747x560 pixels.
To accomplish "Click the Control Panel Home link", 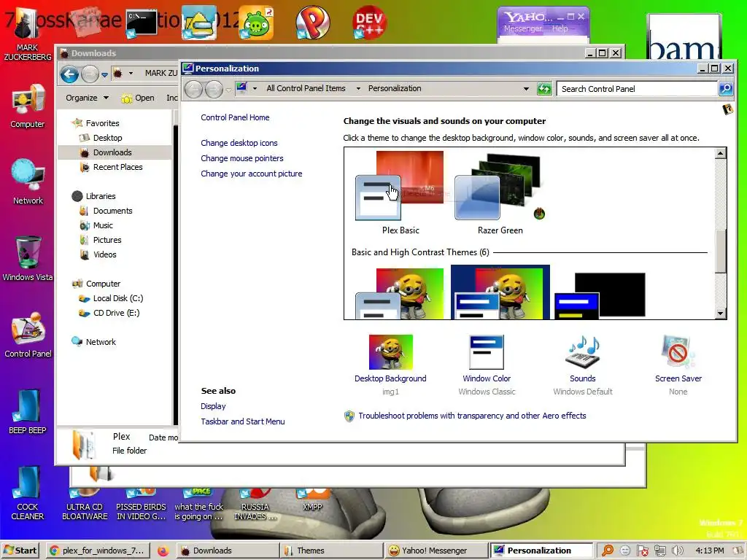I will (x=235, y=117).
